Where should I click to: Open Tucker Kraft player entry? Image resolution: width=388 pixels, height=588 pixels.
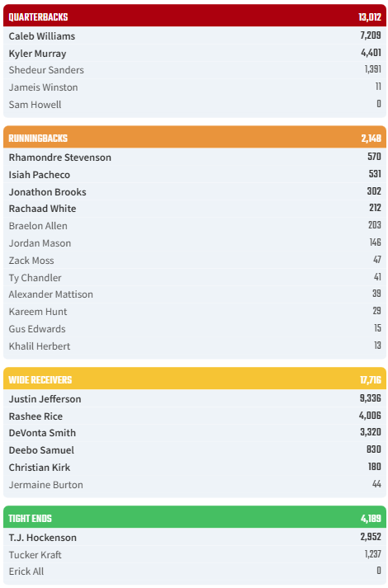pyautogui.click(x=194, y=554)
